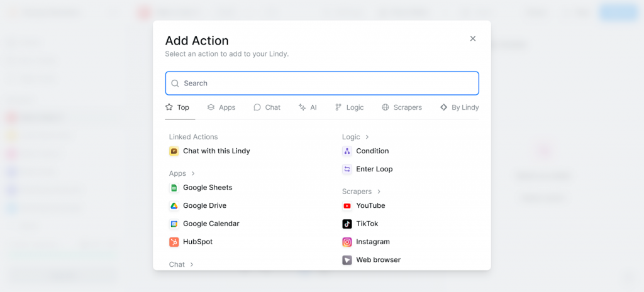This screenshot has width=644, height=292.
Task: Click the Linked Actions heading
Action: pyautogui.click(x=194, y=137)
